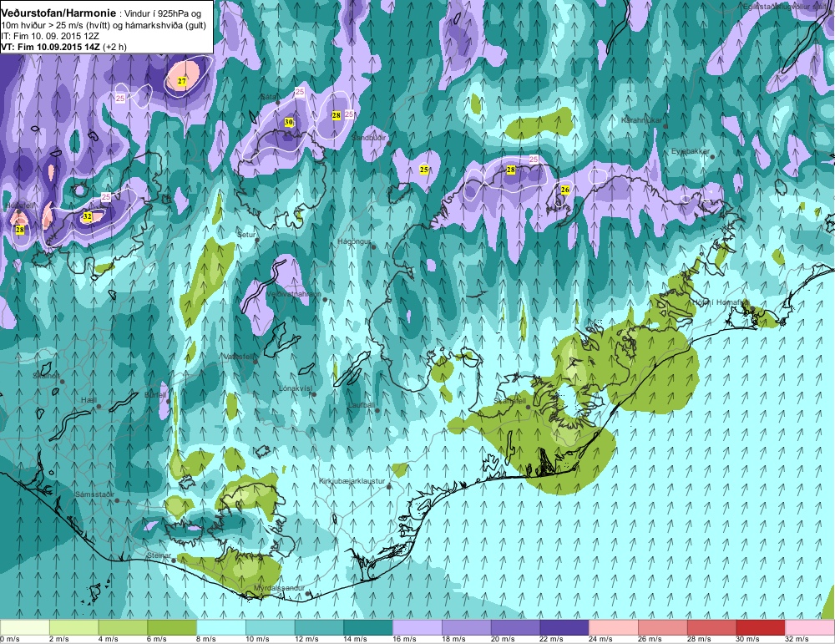Choose the 22 m/s dark purple legend swatch
The width and height of the screenshot is (835, 644).
coord(564,627)
